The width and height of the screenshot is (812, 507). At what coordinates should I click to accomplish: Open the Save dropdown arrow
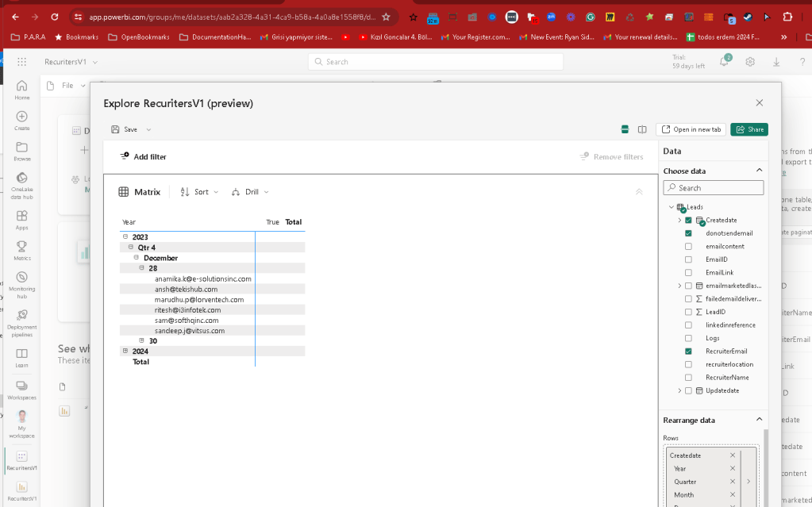(x=148, y=129)
